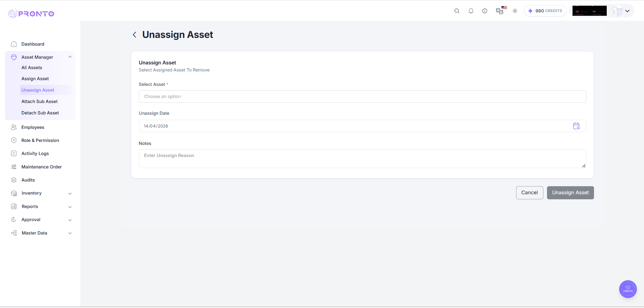Open the Audits section
Viewport: 644px width, 308px height.
(x=28, y=180)
